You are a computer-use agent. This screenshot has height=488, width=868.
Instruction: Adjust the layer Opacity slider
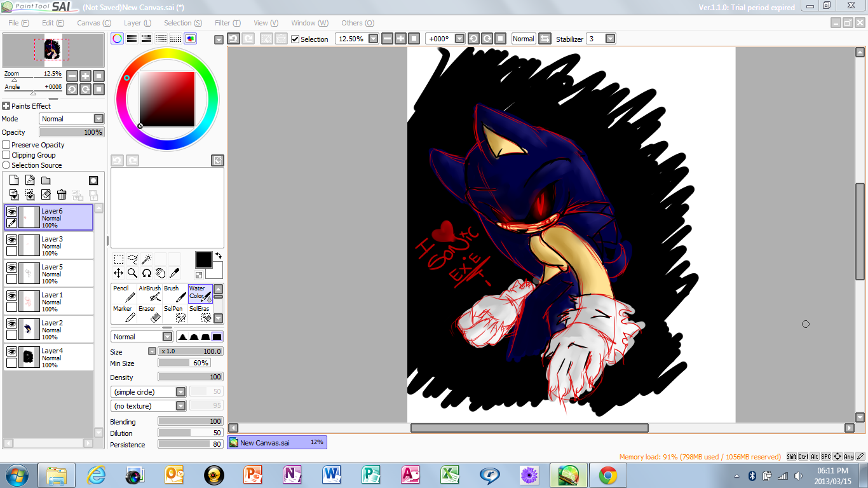[71, 132]
